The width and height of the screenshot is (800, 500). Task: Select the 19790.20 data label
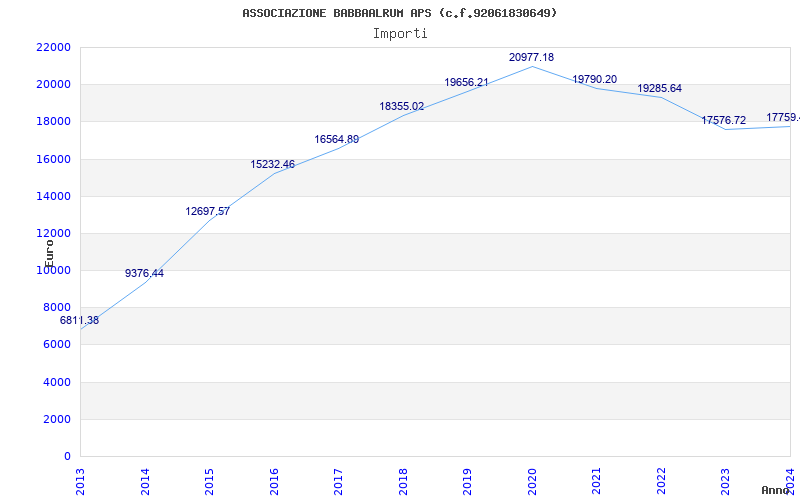[x=594, y=79]
